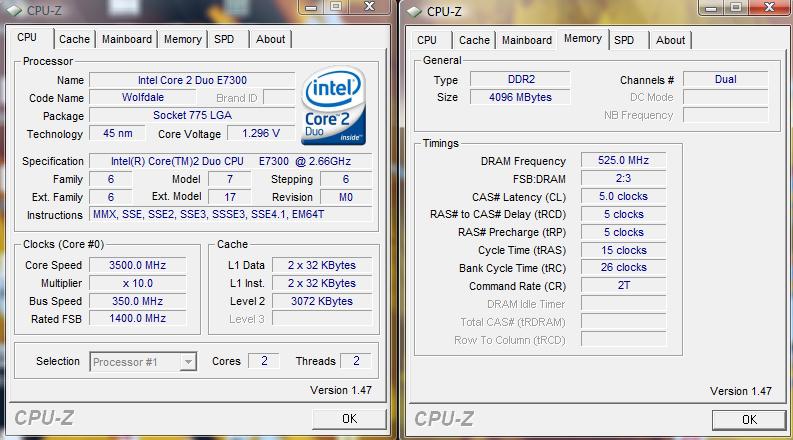The height and width of the screenshot is (440, 793).
Task: Maximize the right CPU-Z window
Action: pos(736,7)
